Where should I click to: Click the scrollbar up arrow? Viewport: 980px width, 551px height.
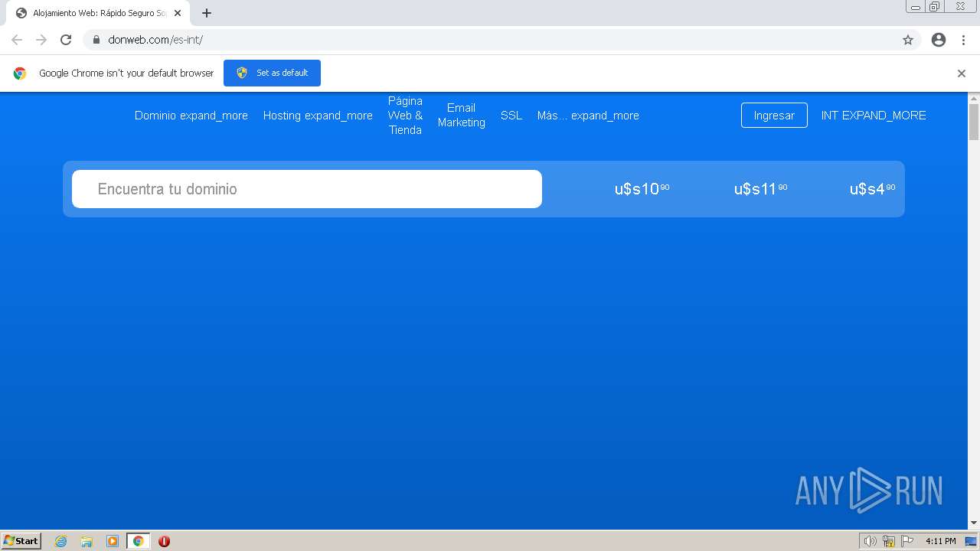pos(974,98)
